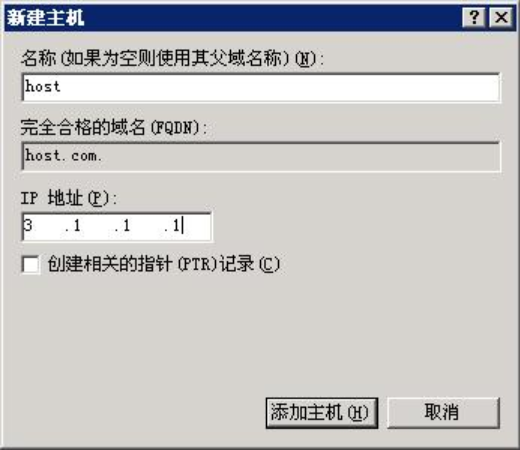Image resolution: width=520 pixels, height=450 pixels.
Task: Click the last IP octet near the cursor
Action: click(x=188, y=226)
